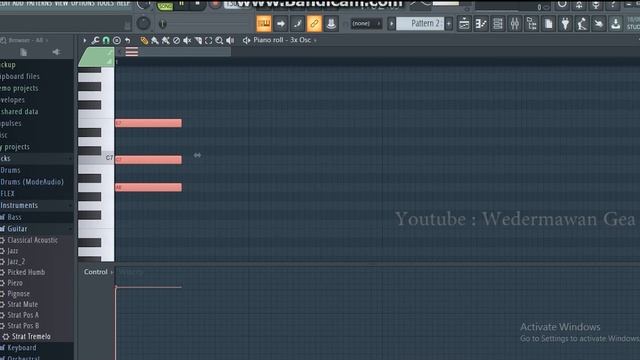Open the project files page icon
The height and width of the screenshot is (360, 640).
coord(548,24)
